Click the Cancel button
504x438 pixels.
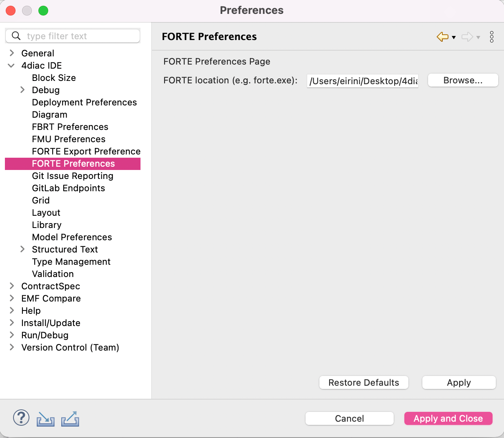[350, 418]
